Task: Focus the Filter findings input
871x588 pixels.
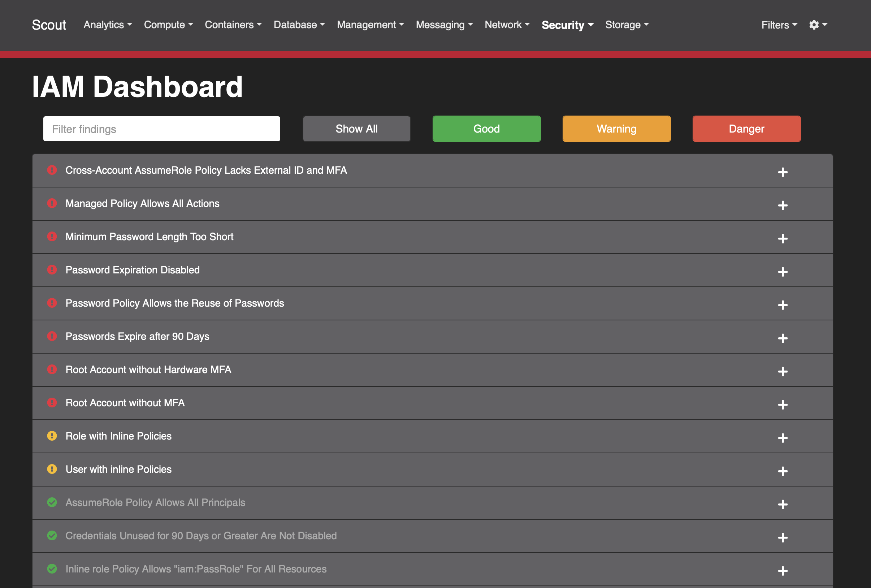Action: click(161, 129)
